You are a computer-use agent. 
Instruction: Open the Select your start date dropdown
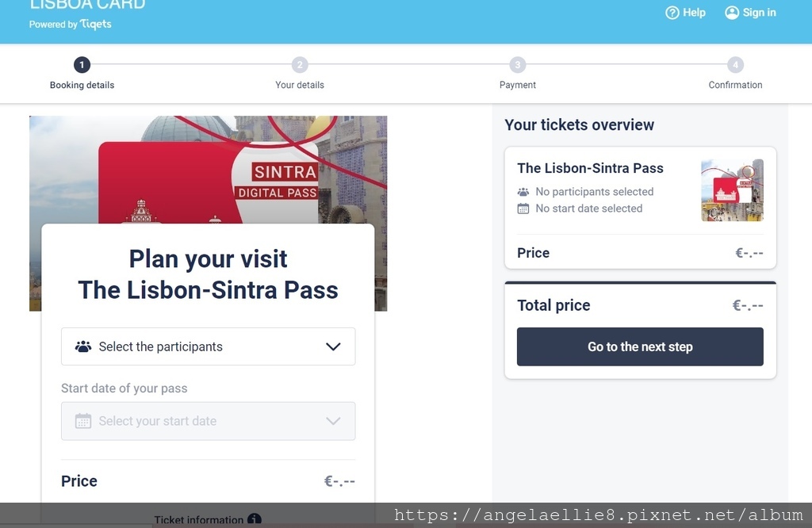click(x=209, y=421)
